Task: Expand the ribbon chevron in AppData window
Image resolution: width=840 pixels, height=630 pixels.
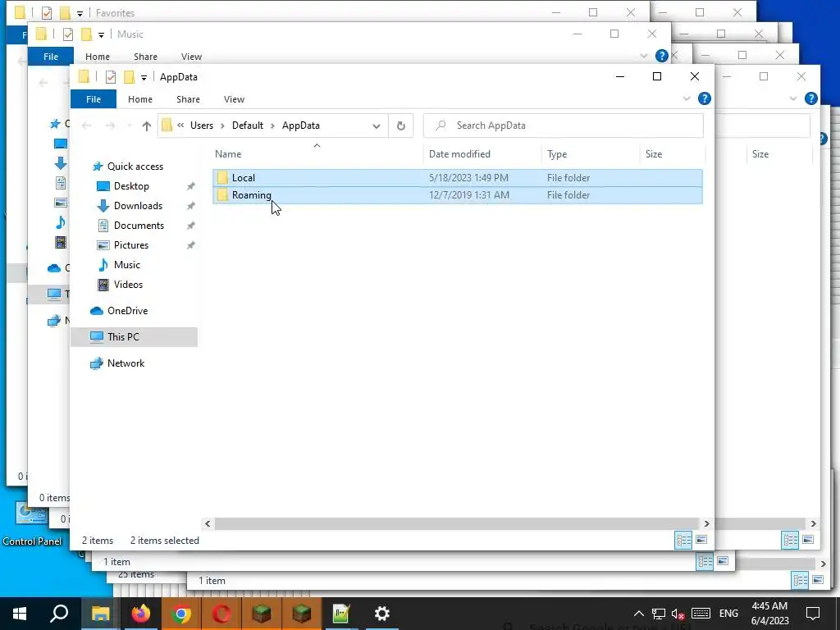Action: click(687, 98)
